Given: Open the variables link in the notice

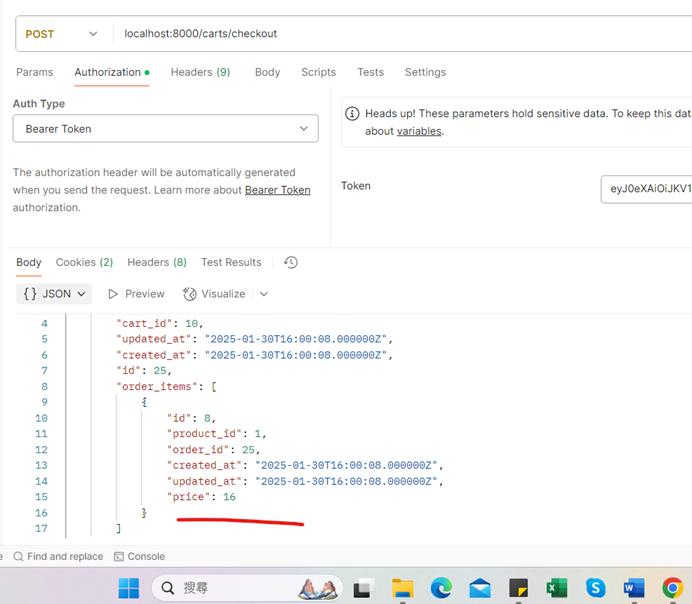Looking at the screenshot, I should coord(419,131).
